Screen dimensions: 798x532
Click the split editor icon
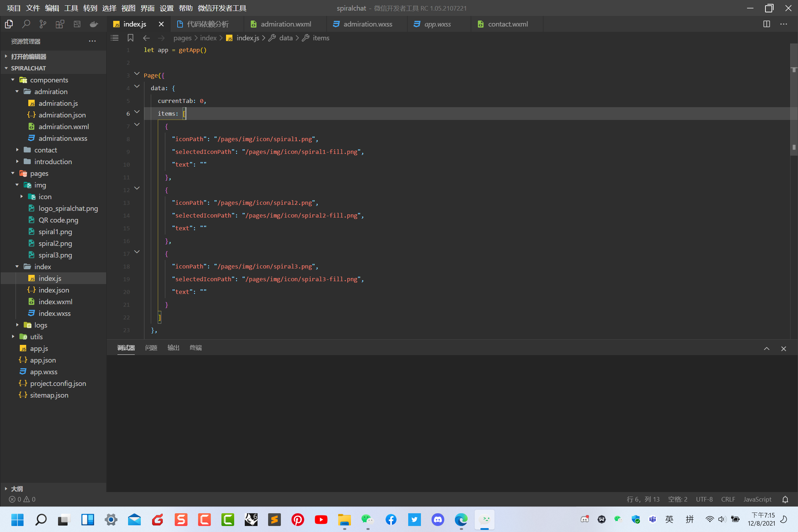point(767,24)
